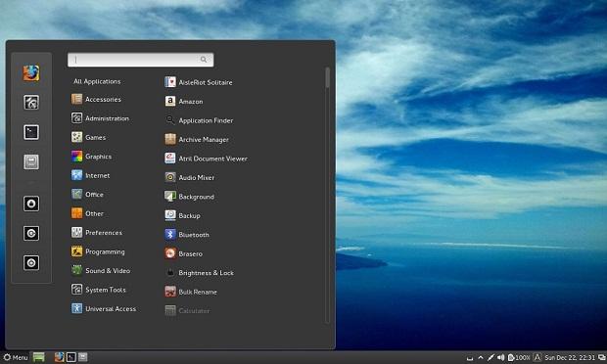
Task: Launch Bulk Rename
Action: tap(191, 292)
